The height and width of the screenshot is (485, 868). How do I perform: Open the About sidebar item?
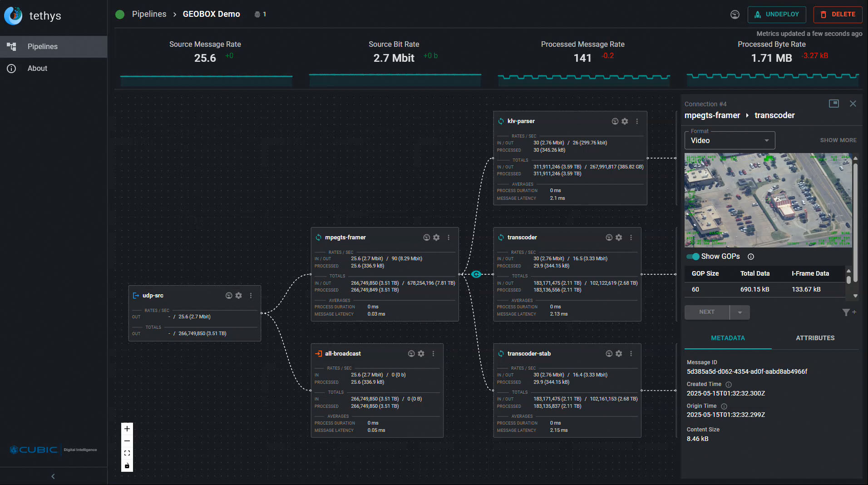pos(54,69)
